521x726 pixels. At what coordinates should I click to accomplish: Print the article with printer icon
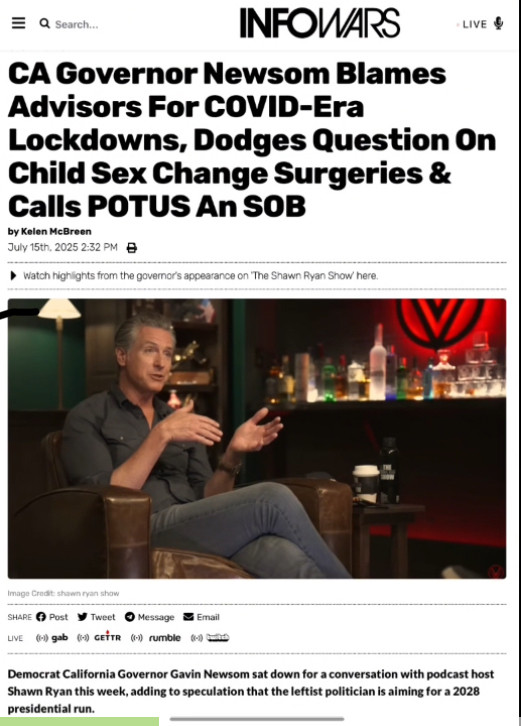tap(132, 248)
